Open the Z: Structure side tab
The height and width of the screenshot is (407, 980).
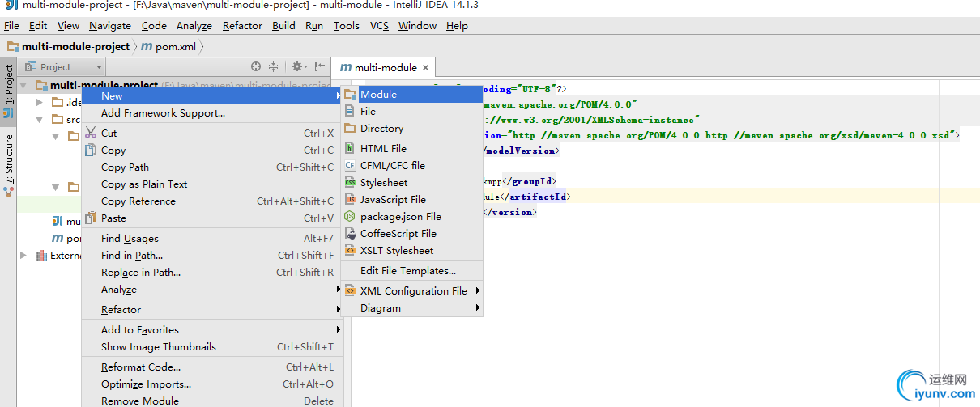coord(9,165)
